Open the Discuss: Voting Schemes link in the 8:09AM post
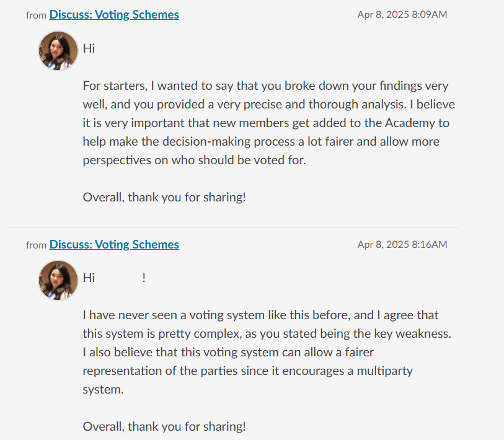Viewport: 504px width, 440px height. point(114,14)
